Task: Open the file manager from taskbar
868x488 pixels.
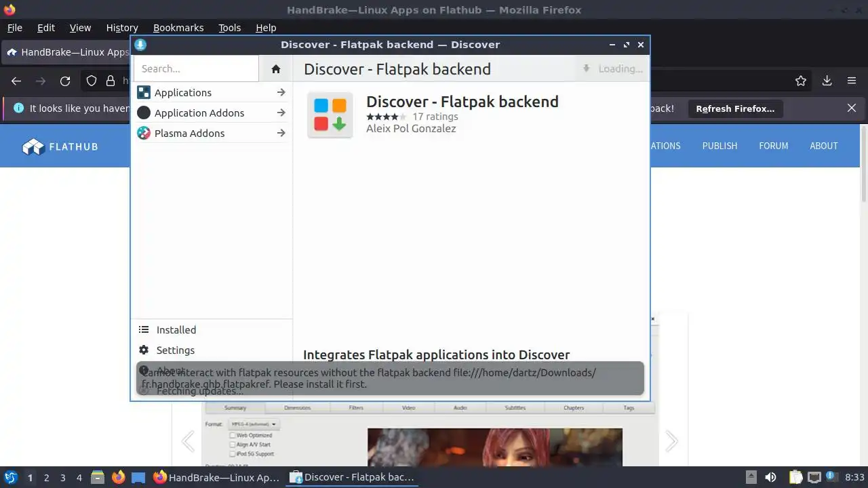Action: 98,477
